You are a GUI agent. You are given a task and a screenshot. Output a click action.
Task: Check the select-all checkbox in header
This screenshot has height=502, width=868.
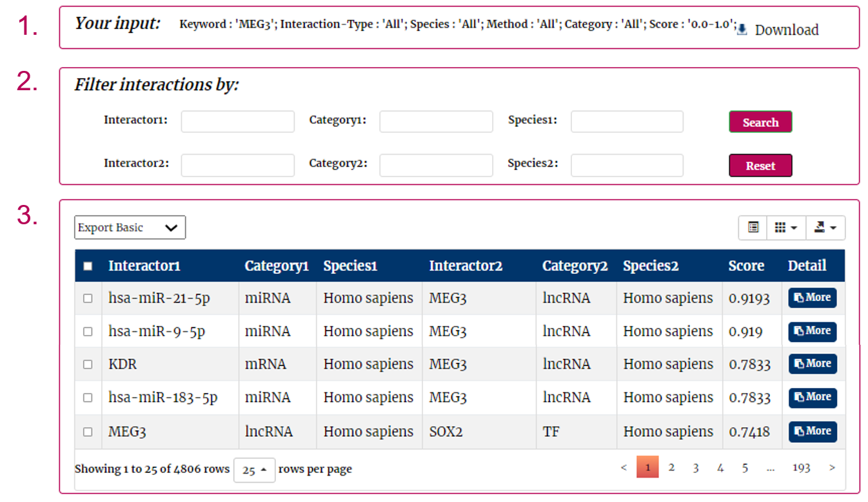coord(88,266)
